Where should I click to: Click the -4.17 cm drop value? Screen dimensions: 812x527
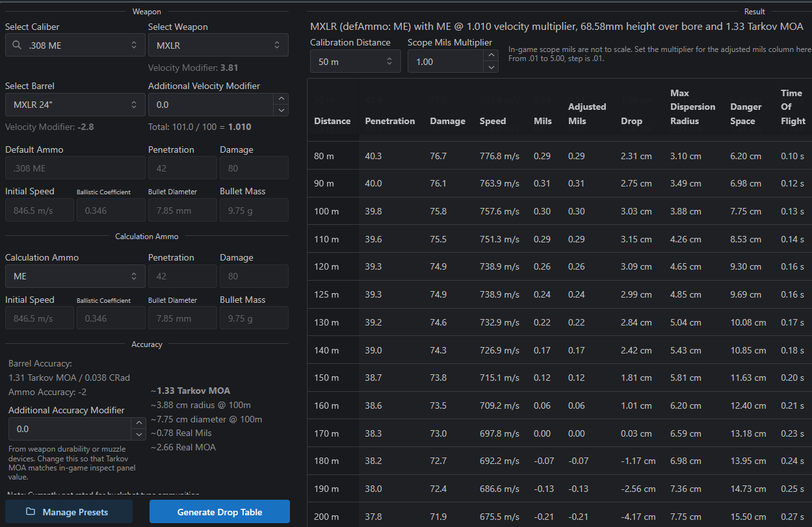tap(638, 517)
